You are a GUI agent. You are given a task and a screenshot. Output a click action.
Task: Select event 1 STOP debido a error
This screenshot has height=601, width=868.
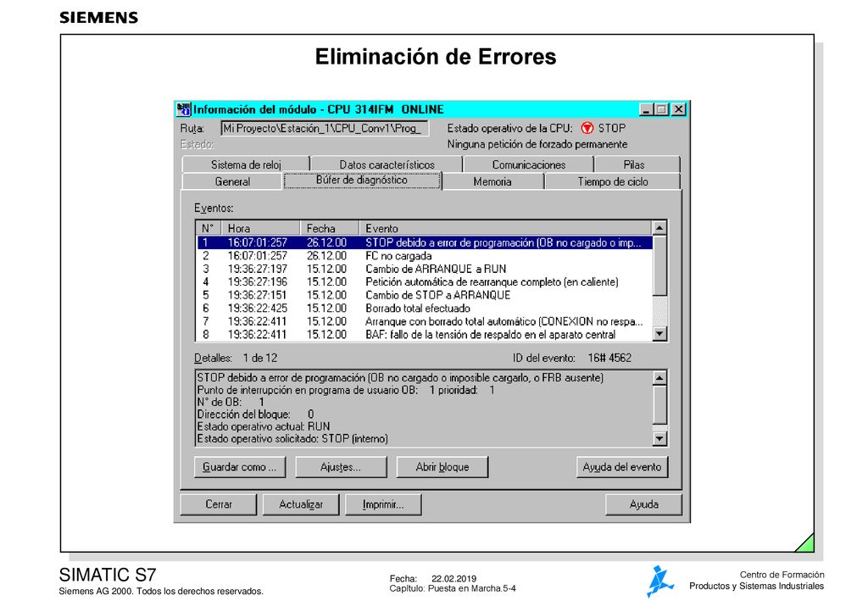(x=425, y=242)
